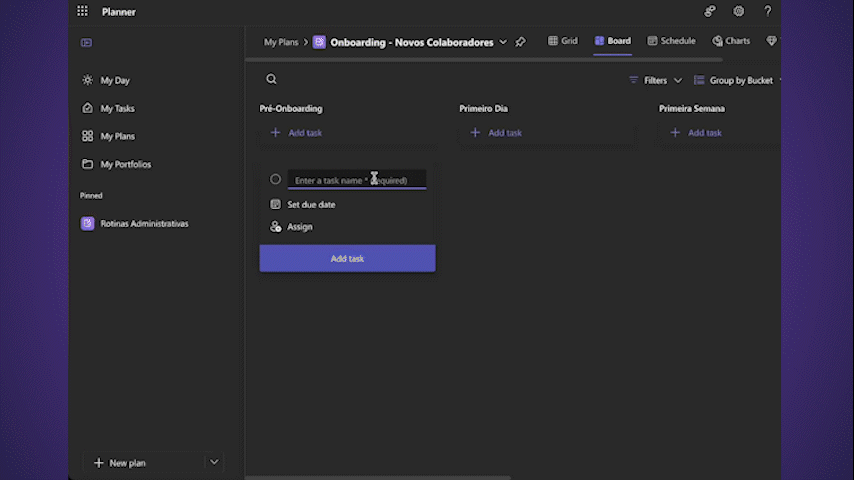Open My Plans breadcrumb link

click(x=281, y=42)
